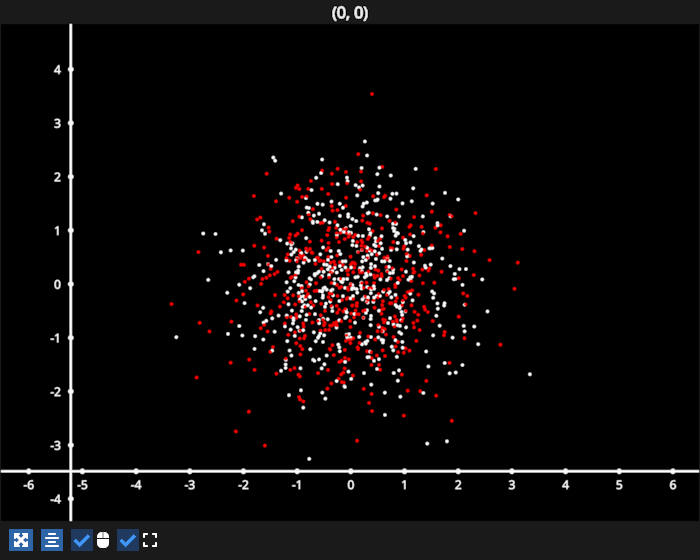Click the "-6" label on horizontal axis
The width and height of the screenshot is (700, 560).
tap(29, 485)
